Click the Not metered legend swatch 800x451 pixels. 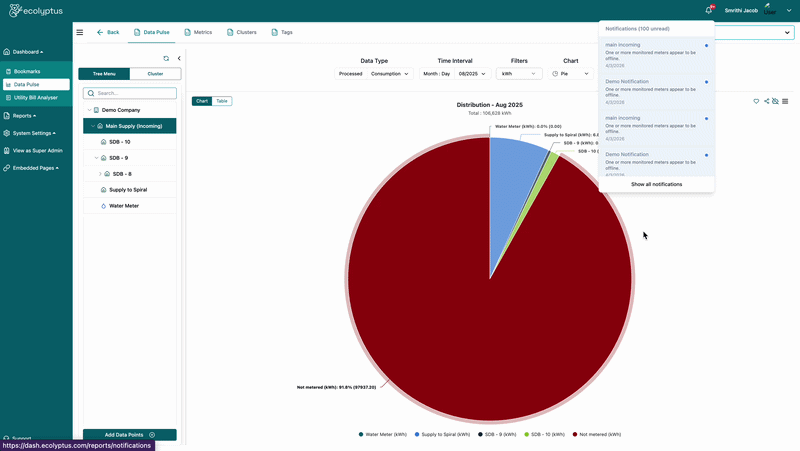[x=575, y=435]
